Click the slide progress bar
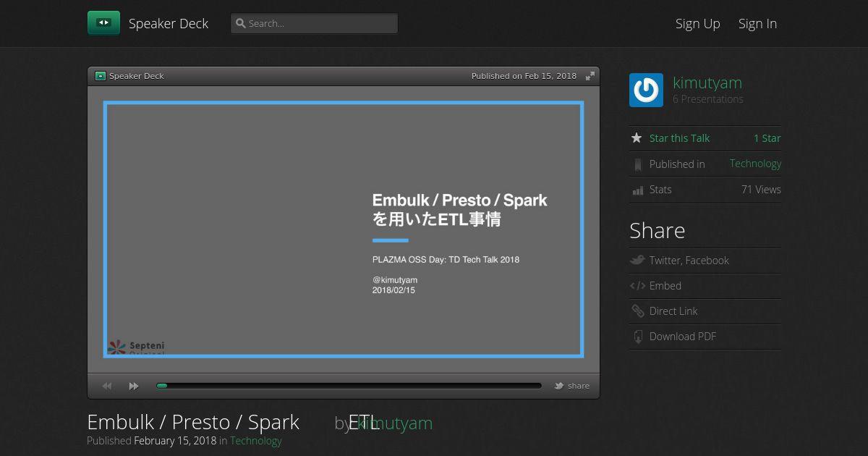This screenshot has width=868, height=456. tap(349, 386)
